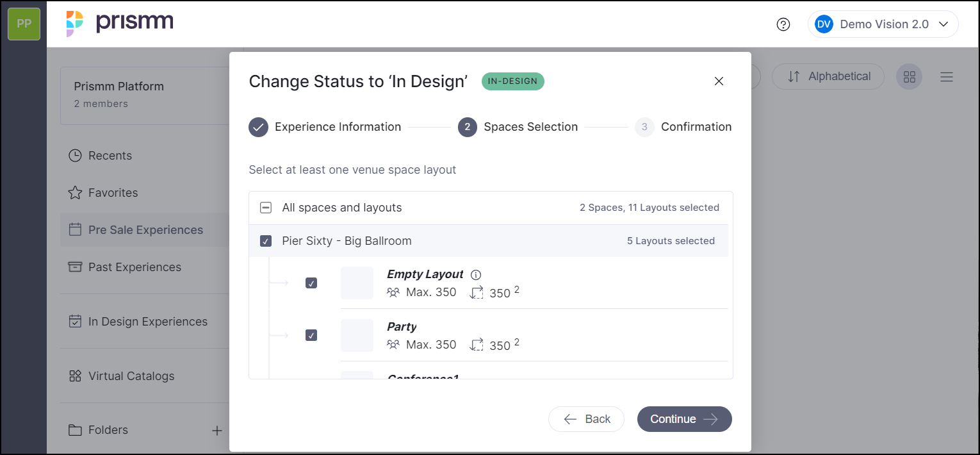Toggle All spaces and layouts checkbox
The width and height of the screenshot is (980, 455).
pos(266,208)
